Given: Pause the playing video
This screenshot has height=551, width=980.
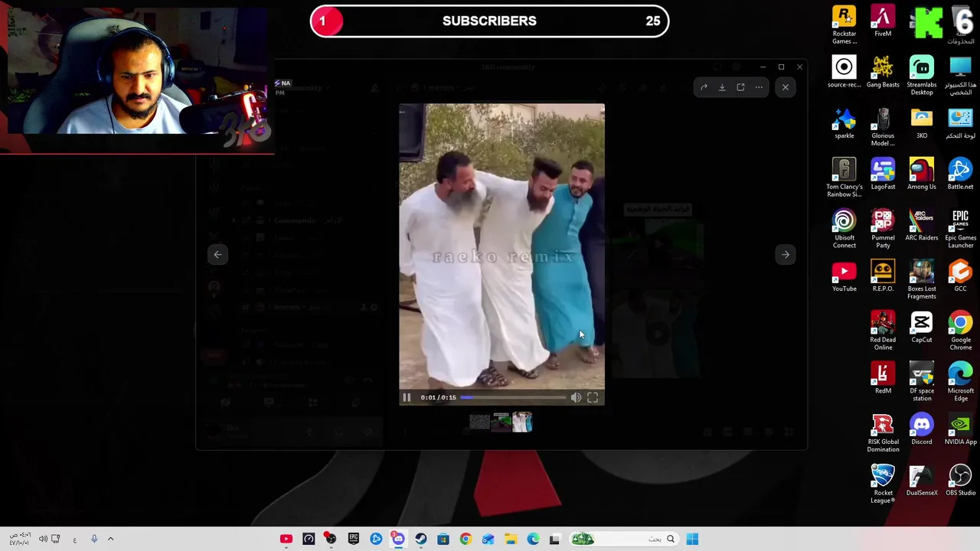Looking at the screenshot, I should click(x=407, y=397).
